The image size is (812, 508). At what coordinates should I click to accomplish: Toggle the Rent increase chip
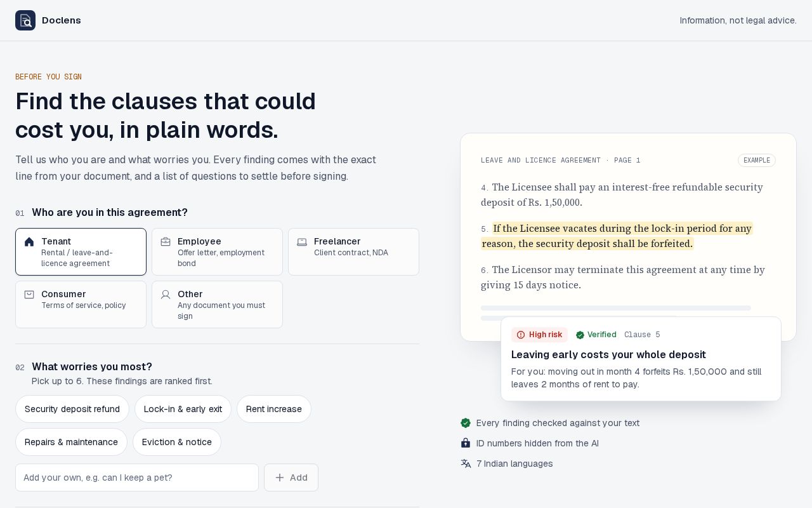tap(274, 409)
